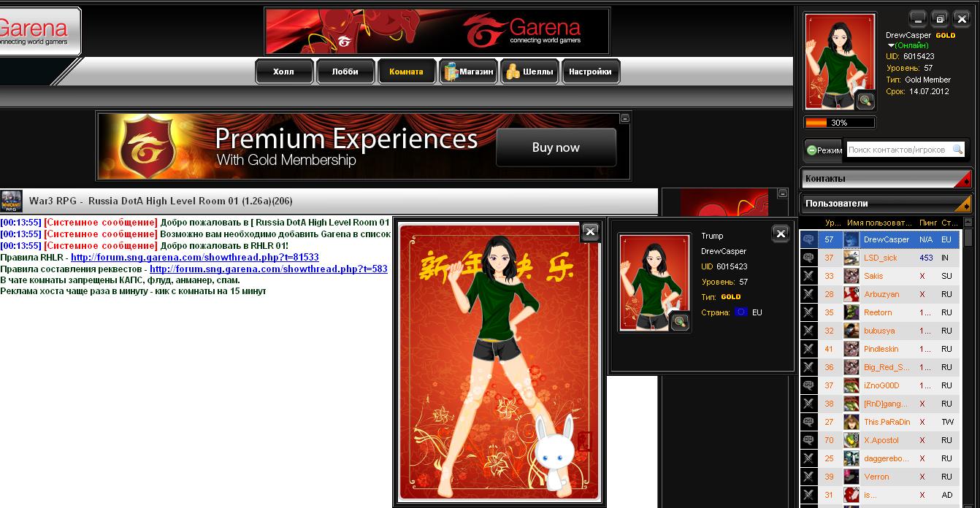Click the sidebar DrewCasper avatar picture

click(x=839, y=62)
